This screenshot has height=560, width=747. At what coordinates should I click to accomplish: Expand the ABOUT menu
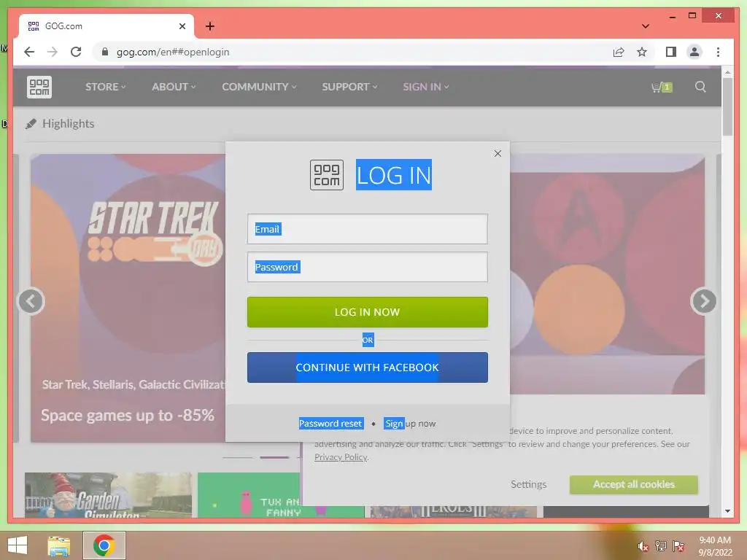tap(174, 87)
